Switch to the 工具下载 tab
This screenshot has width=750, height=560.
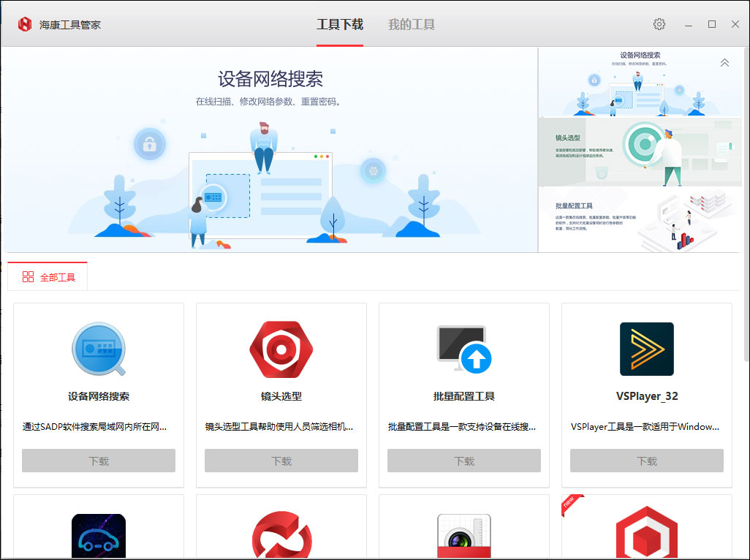coord(340,24)
